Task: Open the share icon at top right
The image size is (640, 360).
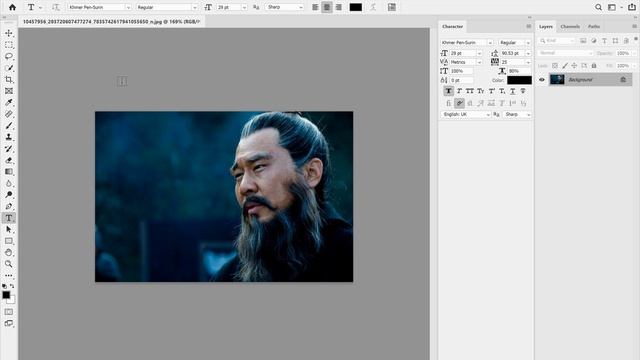Action: point(632,7)
